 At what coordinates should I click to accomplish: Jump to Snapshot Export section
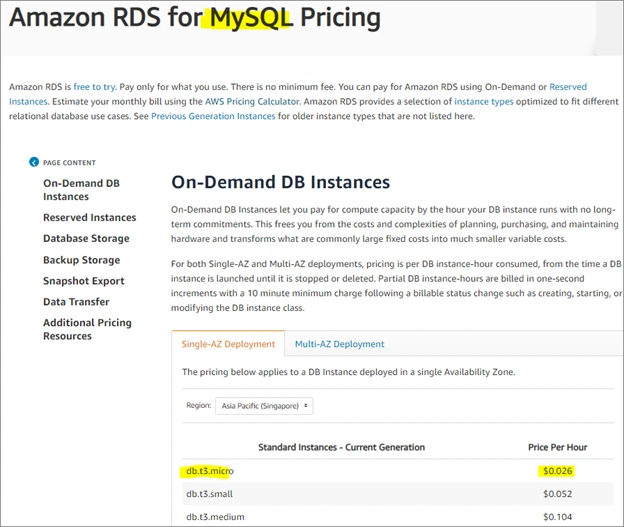tap(83, 281)
